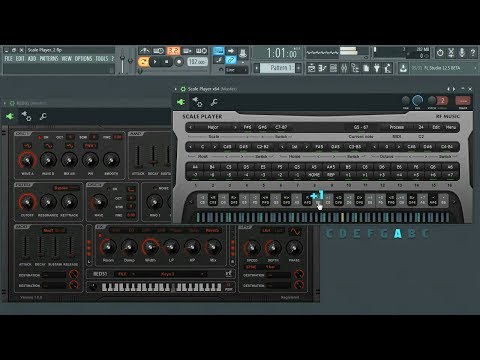Viewport: 480px width, 360px height.
Task: Open the FILE menu in FL Studio
Action: (9, 59)
